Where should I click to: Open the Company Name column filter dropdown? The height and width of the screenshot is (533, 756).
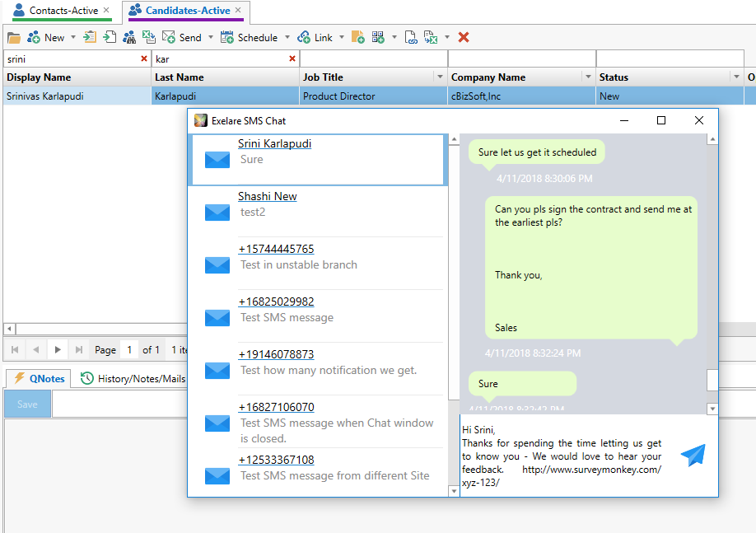(x=588, y=77)
